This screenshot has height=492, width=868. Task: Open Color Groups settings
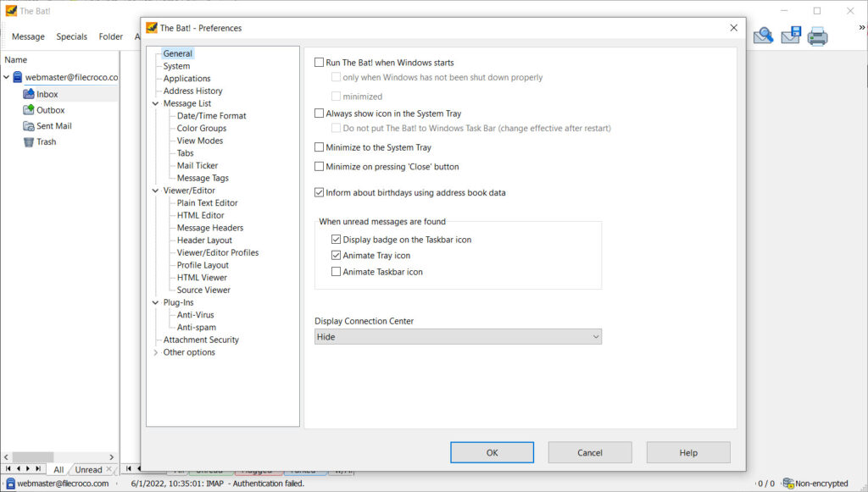(202, 128)
